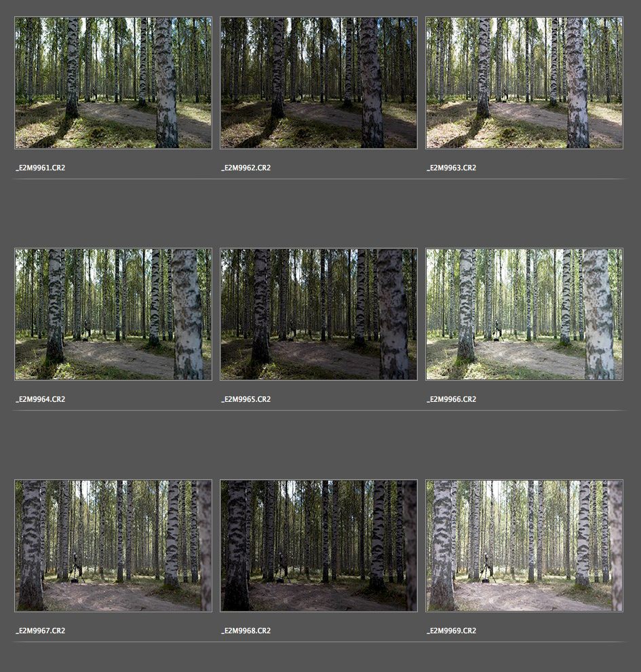Click the filename _E2M9968.CR2 caption
Screen dimensions: 641x672
(x=246, y=631)
